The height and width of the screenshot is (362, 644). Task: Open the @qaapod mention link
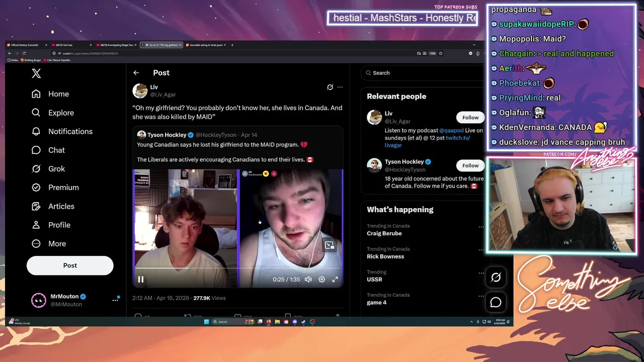coord(451,131)
